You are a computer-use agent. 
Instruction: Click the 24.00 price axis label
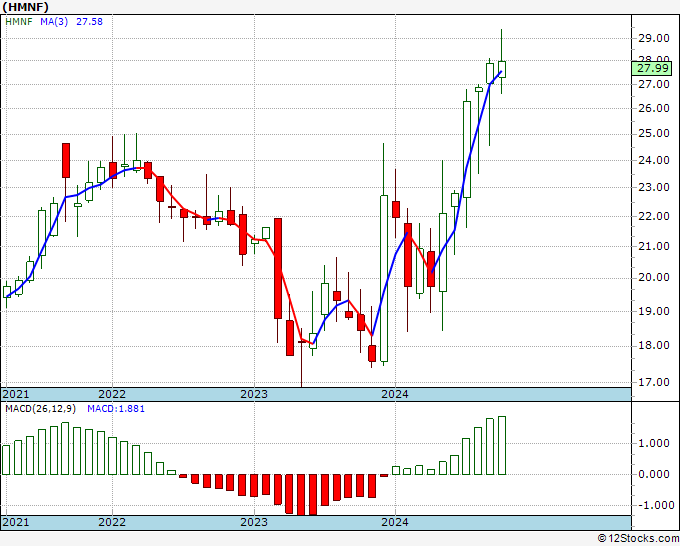(654, 160)
